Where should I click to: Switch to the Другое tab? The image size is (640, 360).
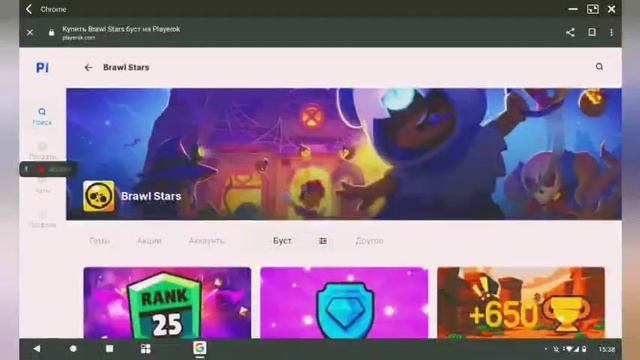pos(369,241)
